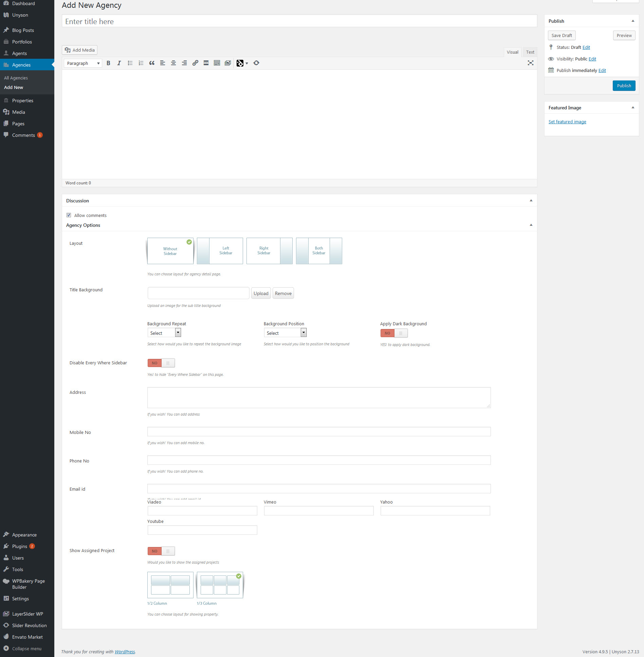
Task: Insert a numbered list
Action: (x=141, y=63)
